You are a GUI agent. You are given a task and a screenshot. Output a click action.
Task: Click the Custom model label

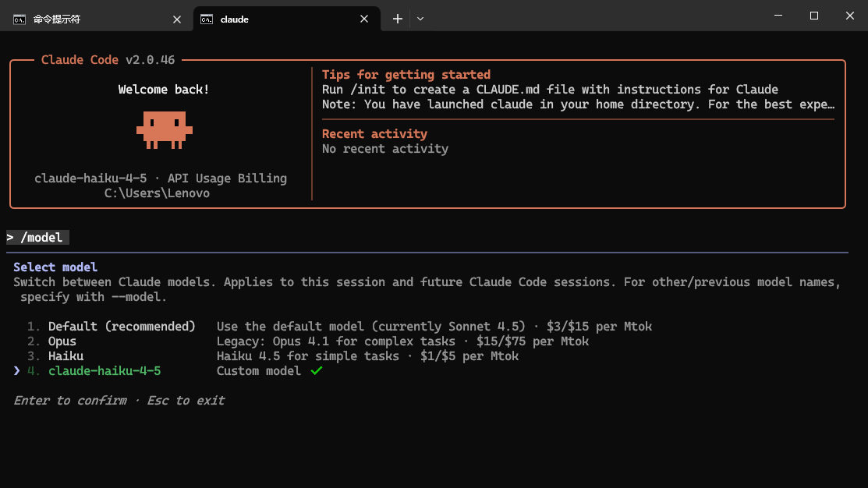tap(258, 371)
